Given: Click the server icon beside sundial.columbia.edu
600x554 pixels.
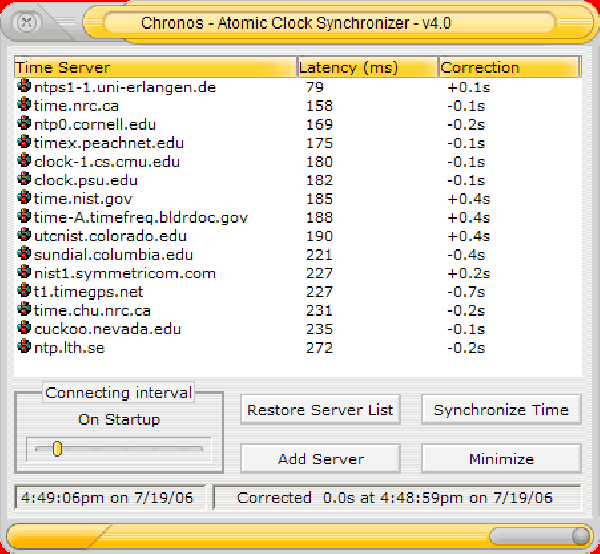Looking at the screenshot, I should 24,254.
